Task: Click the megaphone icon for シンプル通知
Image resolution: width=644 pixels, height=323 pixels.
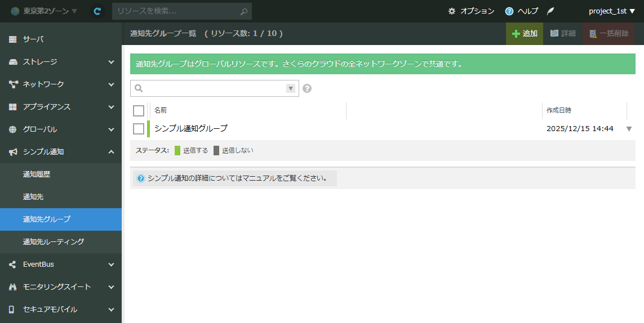Action: pyautogui.click(x=13, y=152)
